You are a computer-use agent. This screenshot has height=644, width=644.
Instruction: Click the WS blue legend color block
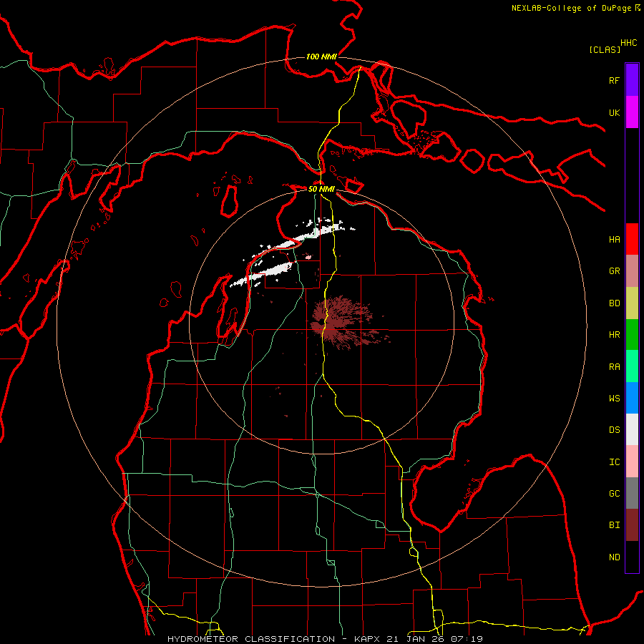(x=632, y=398)
